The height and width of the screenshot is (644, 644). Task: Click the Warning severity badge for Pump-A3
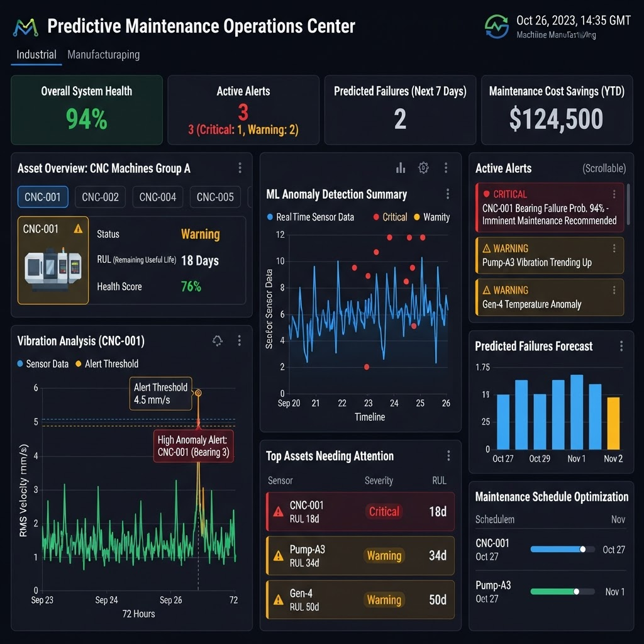pos(384,555)
